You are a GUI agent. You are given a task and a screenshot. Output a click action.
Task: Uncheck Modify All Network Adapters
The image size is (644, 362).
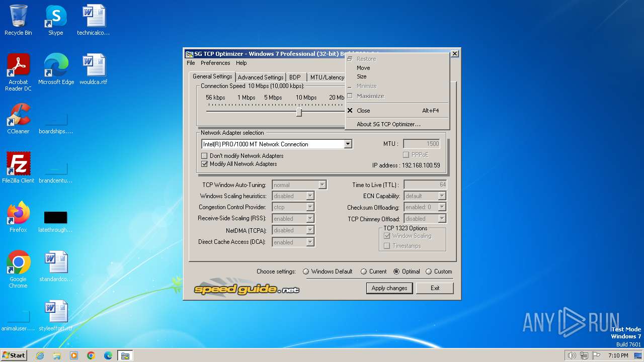click(204, 164)
